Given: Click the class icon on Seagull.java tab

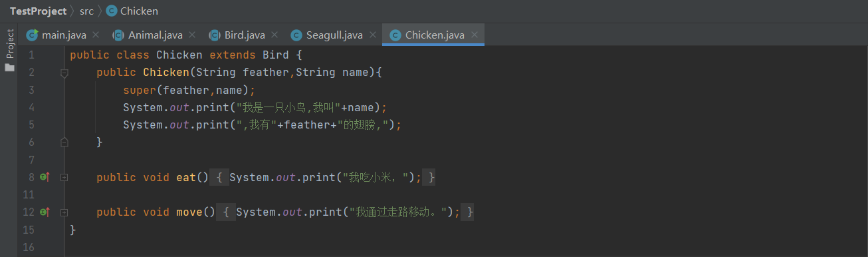Looking at the screenshot, I should [x=296, y=35].
